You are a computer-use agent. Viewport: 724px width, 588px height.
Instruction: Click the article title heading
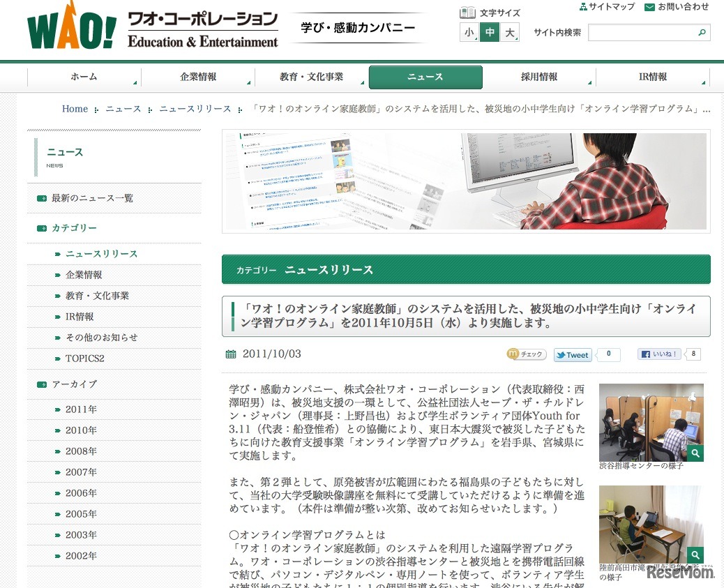click(x=467, y=316)
